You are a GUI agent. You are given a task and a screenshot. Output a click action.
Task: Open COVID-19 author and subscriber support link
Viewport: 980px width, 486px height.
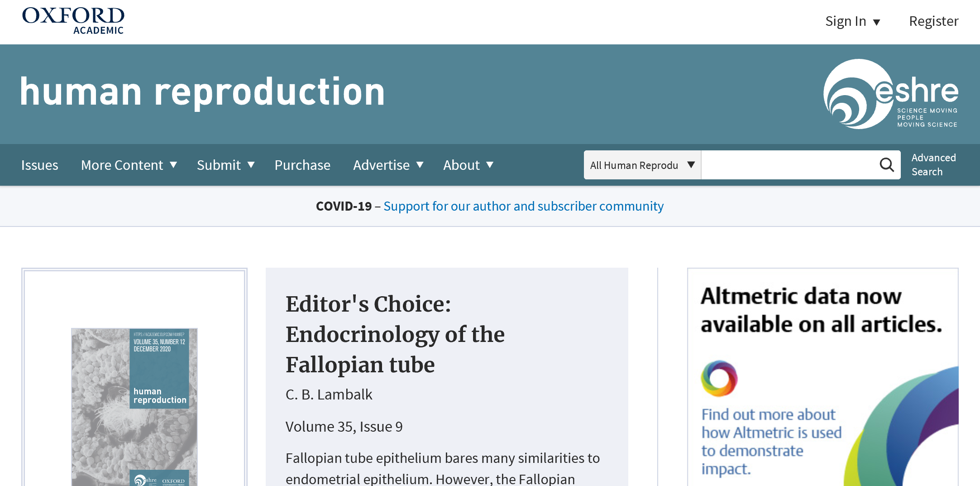click(x=523, y=206)
